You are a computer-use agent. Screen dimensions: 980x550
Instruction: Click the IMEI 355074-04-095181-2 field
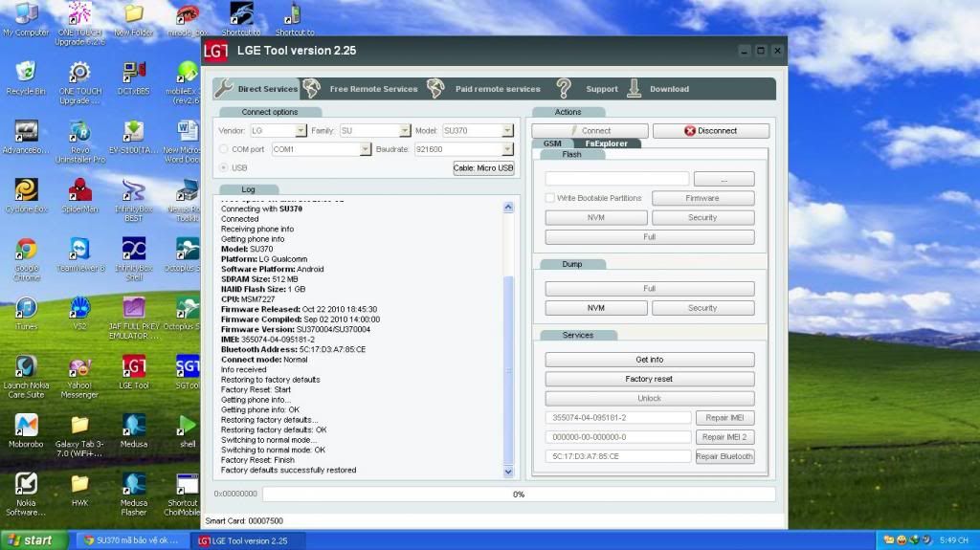click(618, 417)
